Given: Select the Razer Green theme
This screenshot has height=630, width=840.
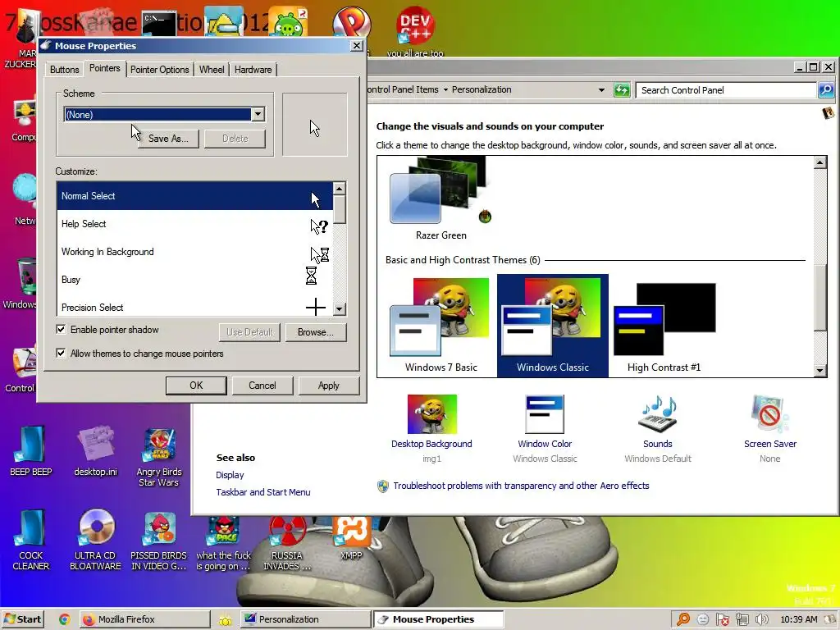Looking at the screenshot, I should (x=441, y=199).
